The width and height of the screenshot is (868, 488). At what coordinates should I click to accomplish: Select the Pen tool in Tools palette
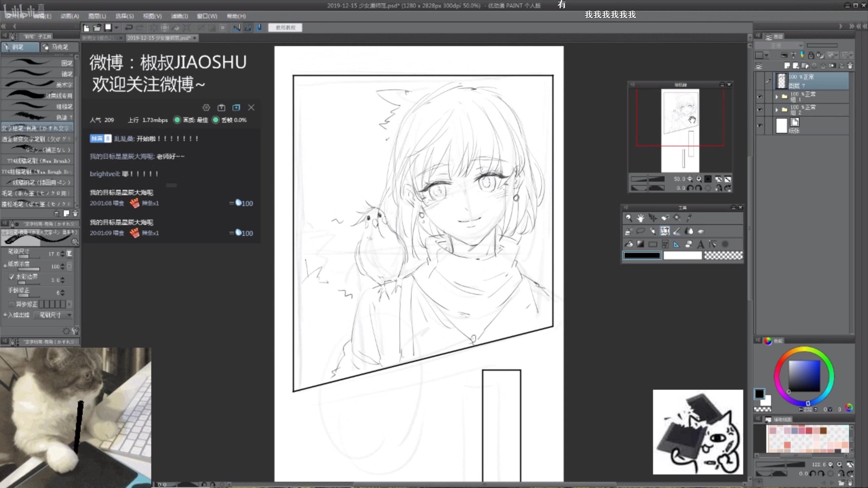pos(653,231)
